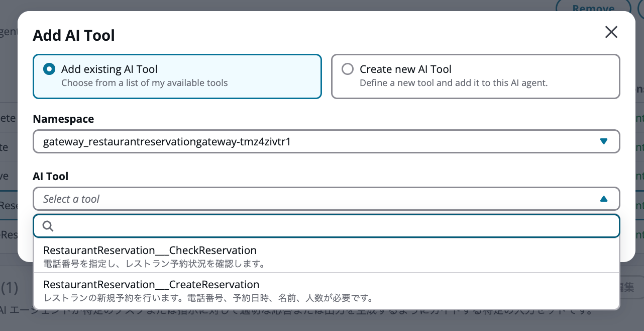This screenshot has height=331, width=644.
Task: Click the filled radio indicator on the existing tool card
Action: pos(49,69)
